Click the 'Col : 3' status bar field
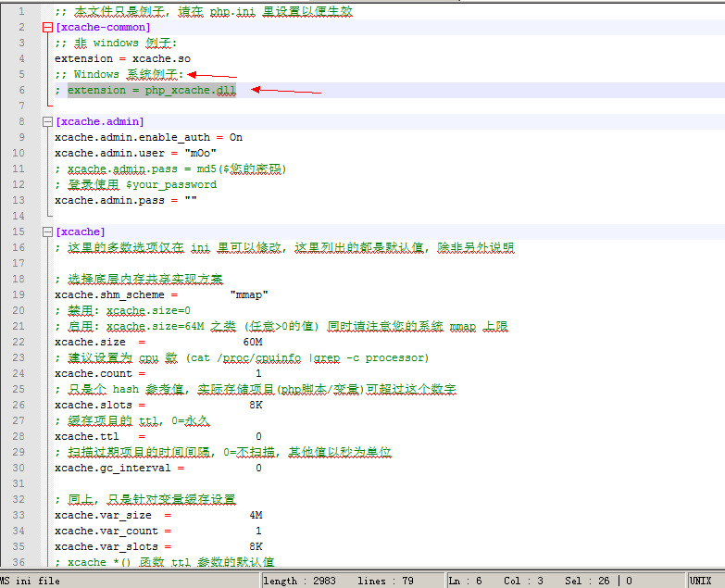This screenshot has width=725, height=588. click(523, 581)
